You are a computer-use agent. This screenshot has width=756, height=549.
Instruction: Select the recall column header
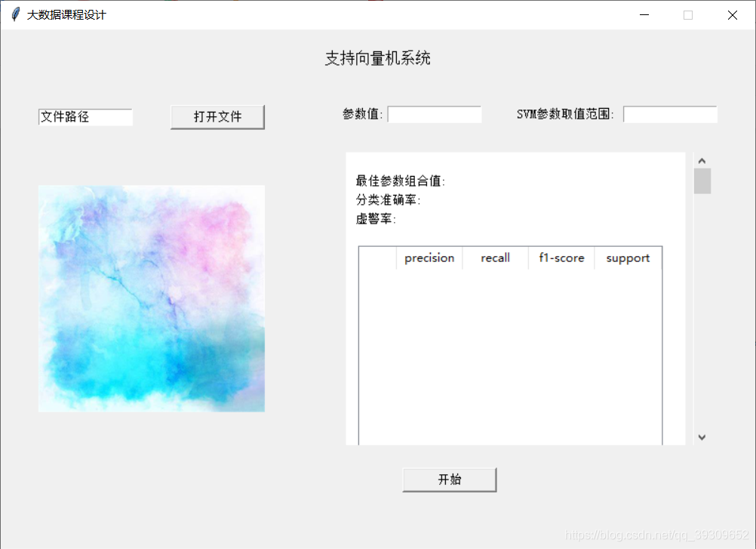(495, 258)
